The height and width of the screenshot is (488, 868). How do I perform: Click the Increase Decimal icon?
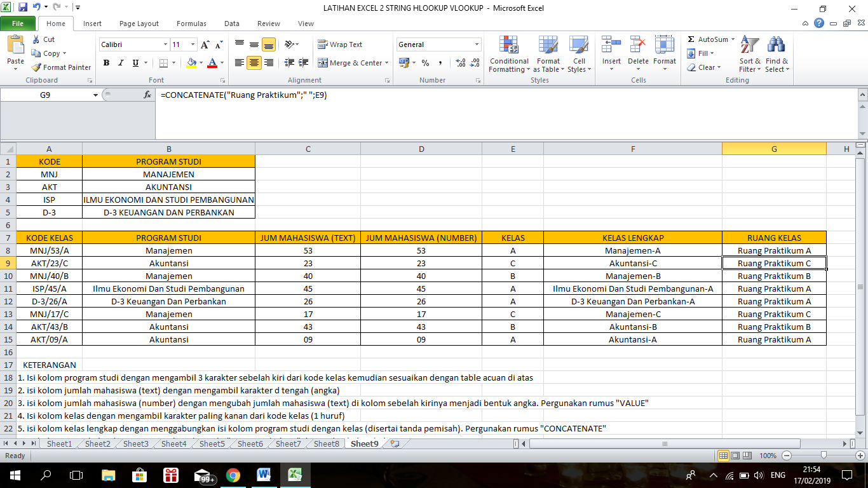[459, 63]
